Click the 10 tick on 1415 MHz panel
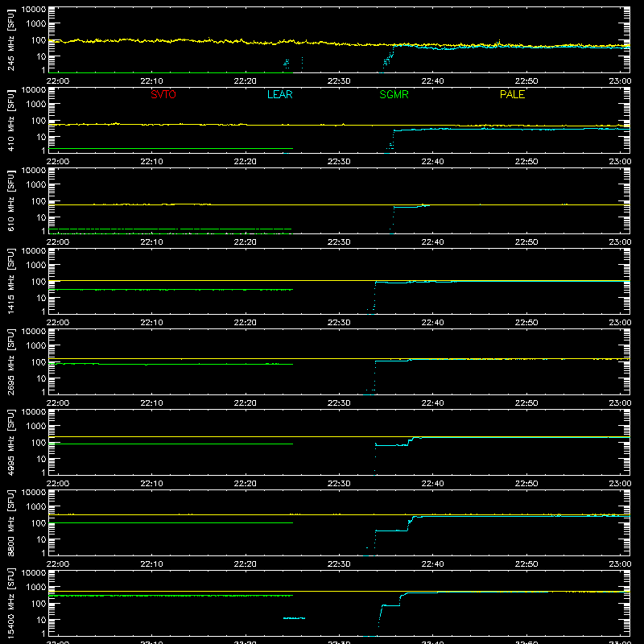 point(41,298)
